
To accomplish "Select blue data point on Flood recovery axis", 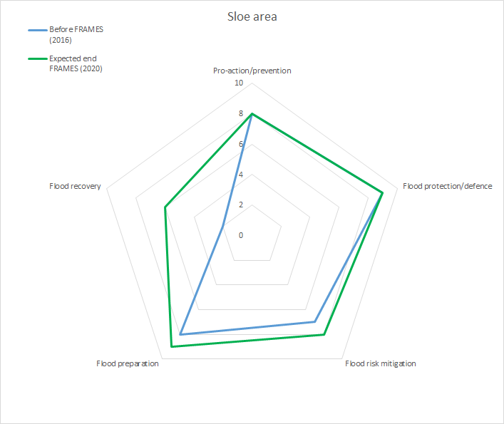I will [223, 226].
